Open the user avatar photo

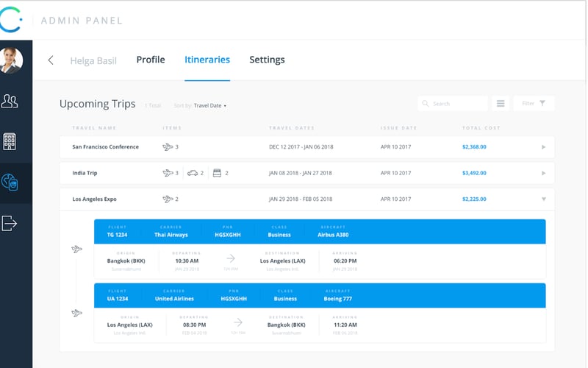click(x=11, y=60)
